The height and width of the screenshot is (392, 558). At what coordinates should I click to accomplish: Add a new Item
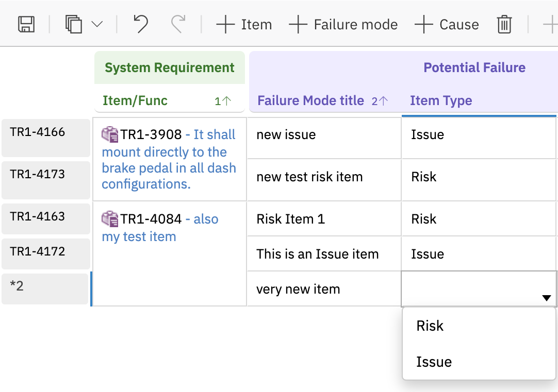(x=244, y=24)
